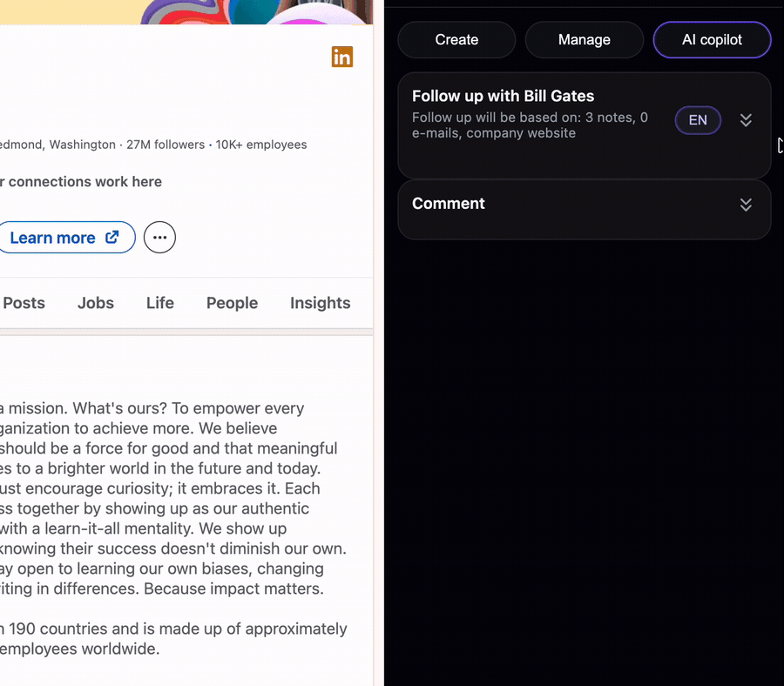Open the more options ellipsis menu

click(x=159, y=237)
